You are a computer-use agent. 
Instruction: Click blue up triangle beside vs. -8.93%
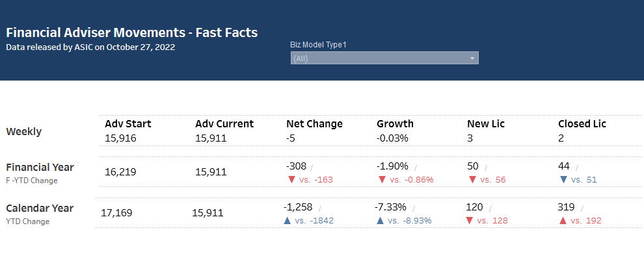(381, 221)
